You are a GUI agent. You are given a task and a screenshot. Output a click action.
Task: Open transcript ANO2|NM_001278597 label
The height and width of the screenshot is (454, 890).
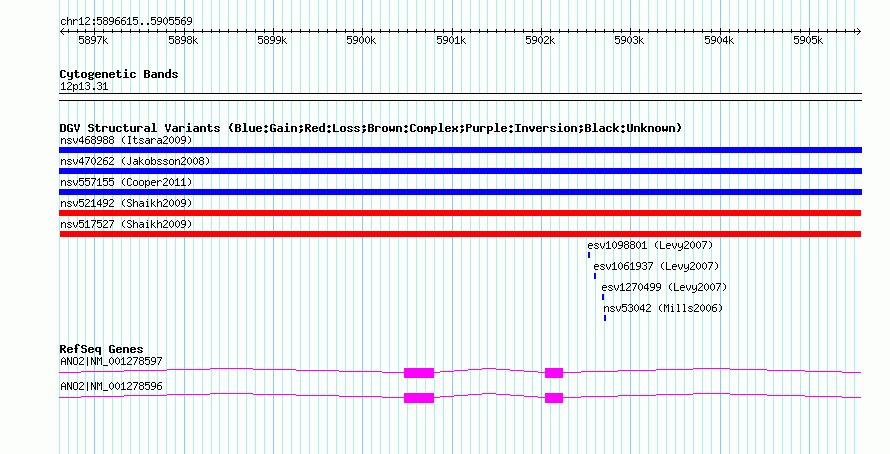[111, 361]
